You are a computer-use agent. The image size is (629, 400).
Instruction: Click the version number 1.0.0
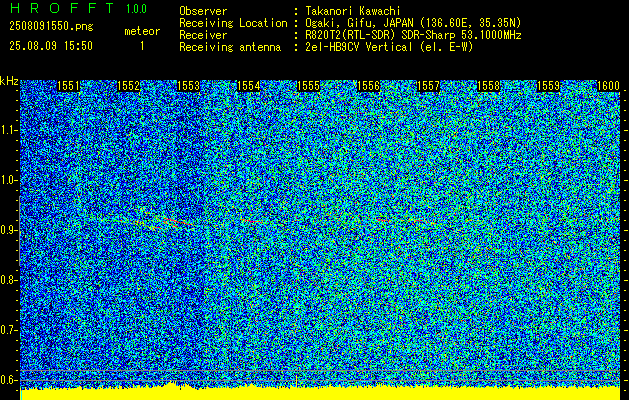pos(136,9)
